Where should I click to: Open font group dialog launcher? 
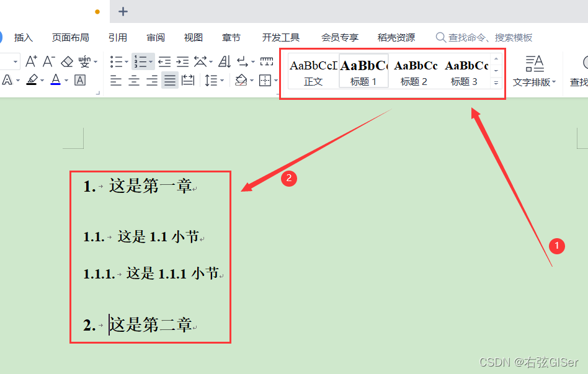tap(98, 92)
